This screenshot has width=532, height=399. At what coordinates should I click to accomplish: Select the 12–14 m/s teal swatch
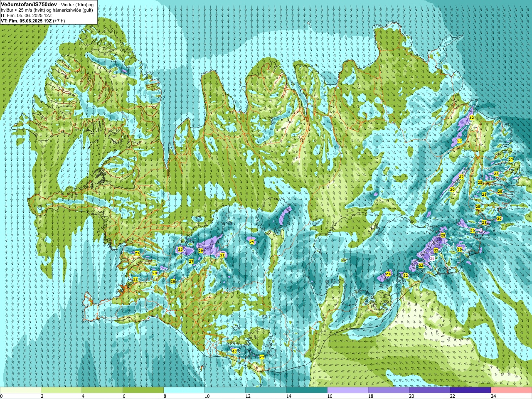coord(266,390)
